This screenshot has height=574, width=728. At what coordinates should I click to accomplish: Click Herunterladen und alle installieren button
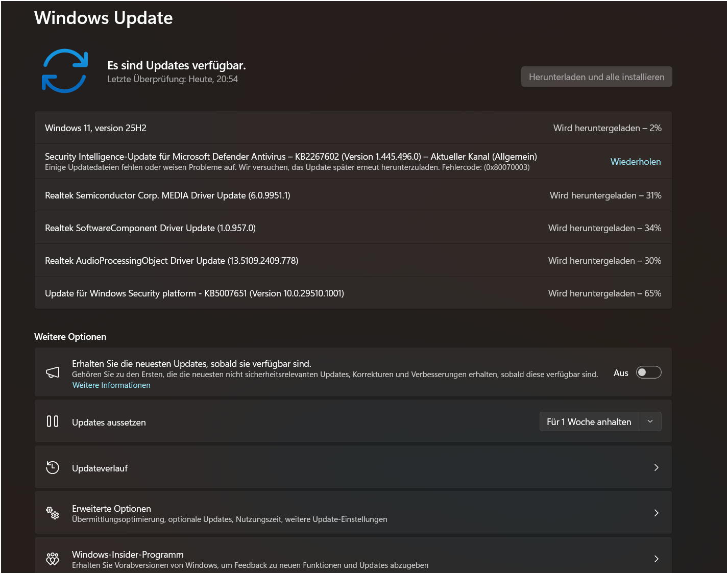coord(596,77)
